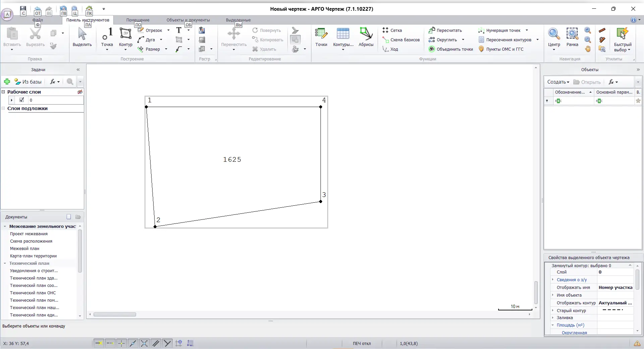Click the insert raster image icon
This screenshot has width=644, height=349.
tap(202, 30)
